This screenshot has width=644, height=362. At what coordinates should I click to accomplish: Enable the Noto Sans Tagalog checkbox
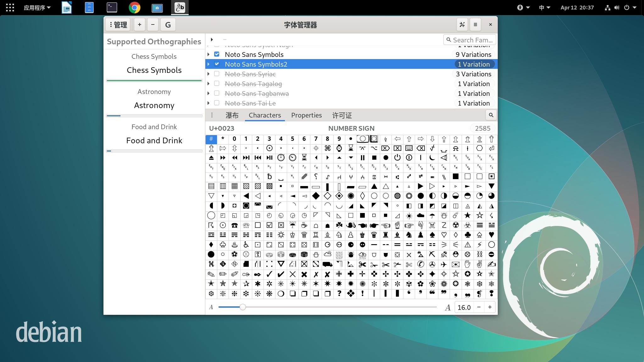[x=217, y=84]
